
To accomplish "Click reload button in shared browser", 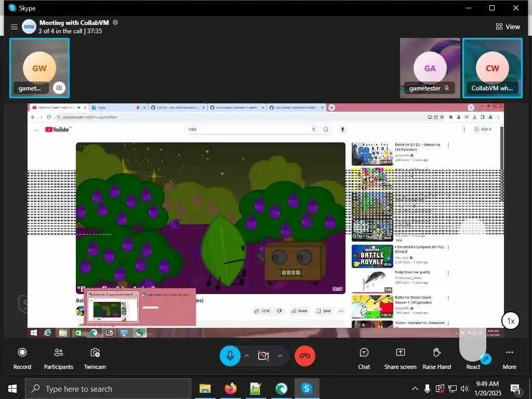I will 49,117.
